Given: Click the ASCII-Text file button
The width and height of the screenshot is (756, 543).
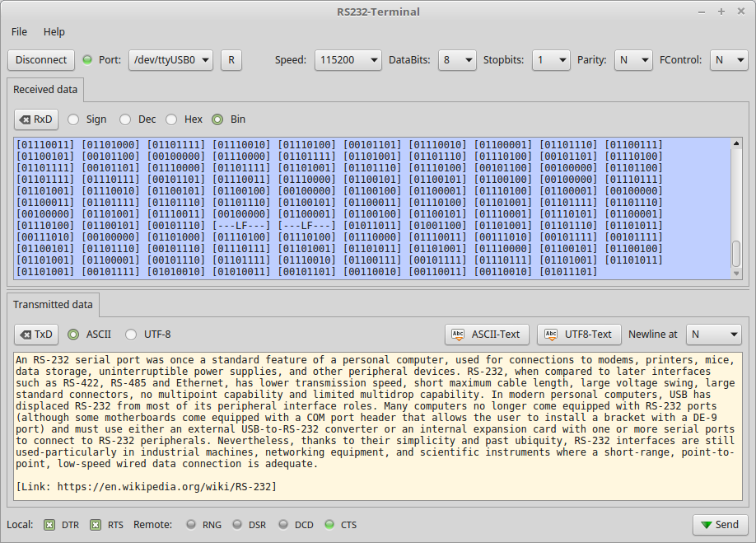Looking at the screenshot, I should pos(488,335).
